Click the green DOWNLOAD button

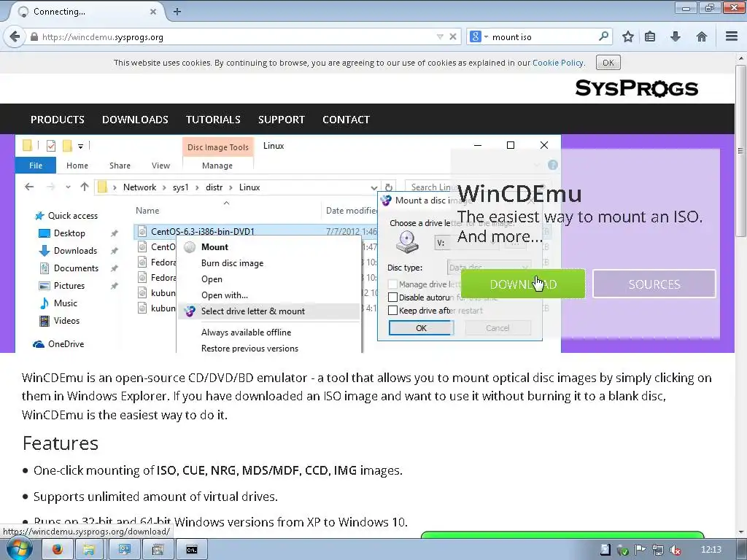coord(522,284)
